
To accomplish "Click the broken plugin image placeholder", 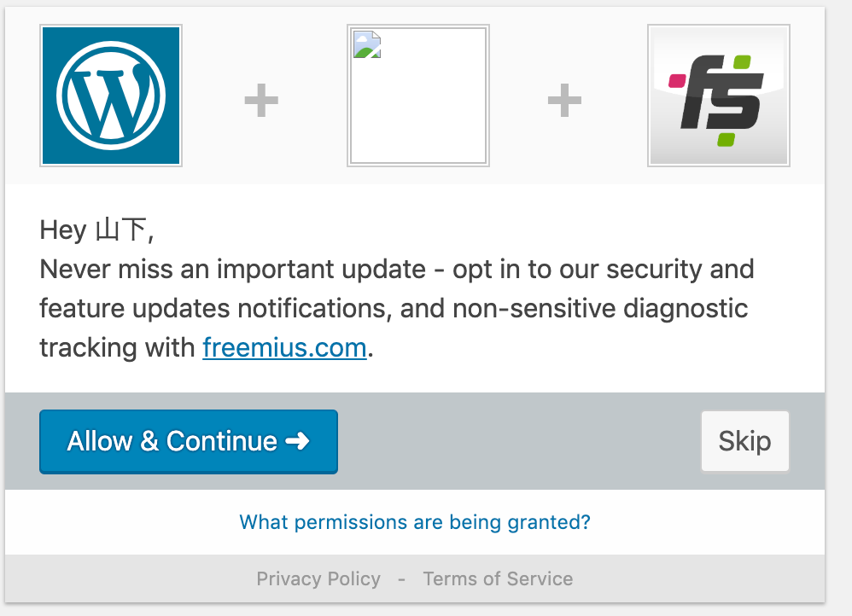I will coord(417,96).
